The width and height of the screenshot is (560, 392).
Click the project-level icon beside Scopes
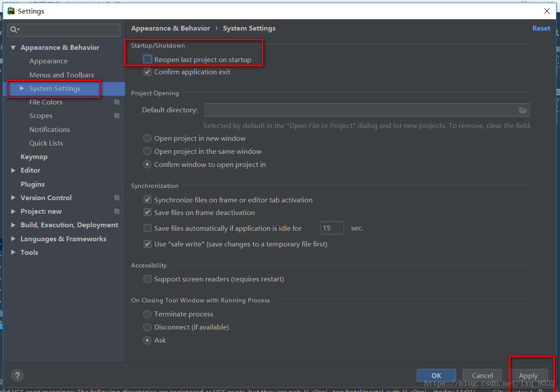[117, 115]
